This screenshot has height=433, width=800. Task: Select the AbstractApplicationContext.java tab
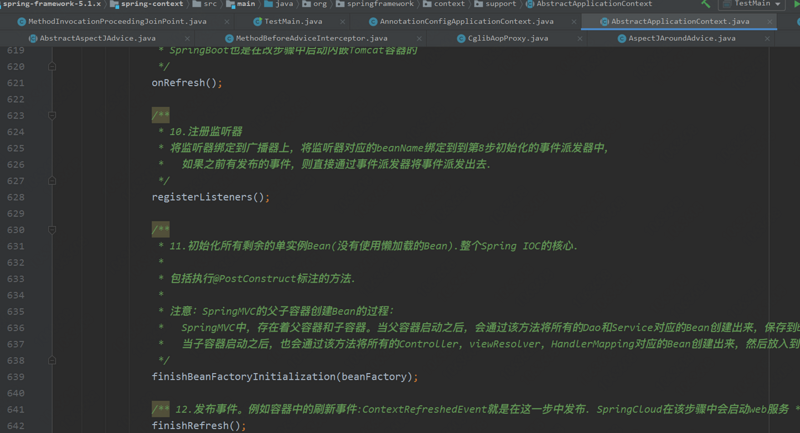tap(680, 21)
